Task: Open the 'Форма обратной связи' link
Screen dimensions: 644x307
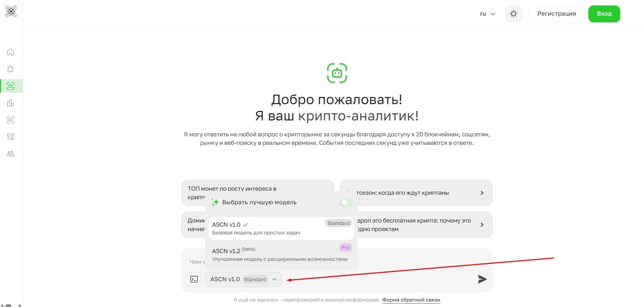Action: tap(411, 300)
